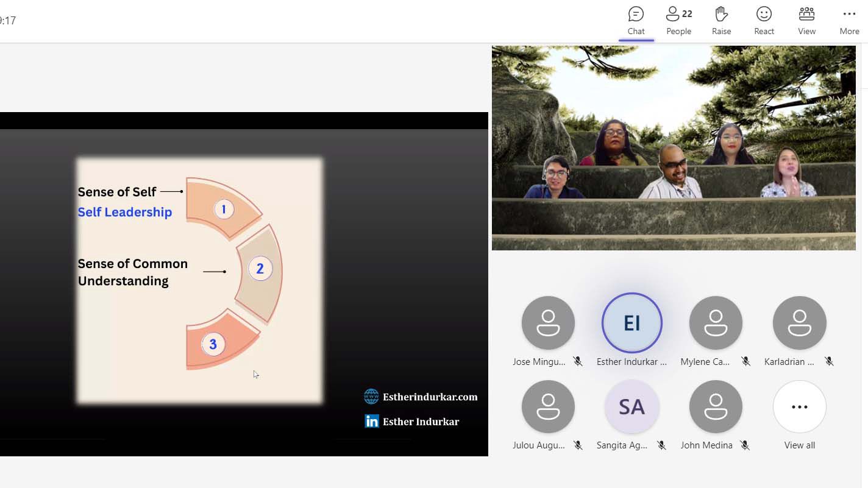The height and width of the screenshot is (488, 868).
Task: Click John Medina's muted microphone icon
Action: pyautogui.click(x=745, y=445)
